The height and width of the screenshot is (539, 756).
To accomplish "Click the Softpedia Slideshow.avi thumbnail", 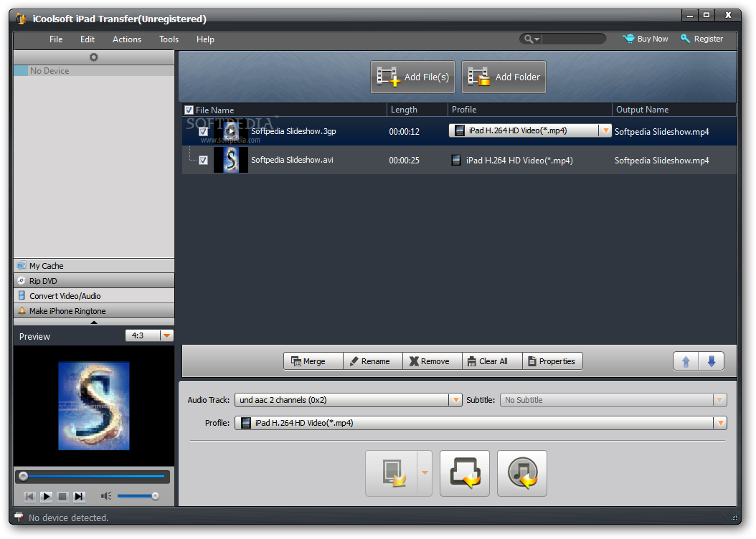I will click(231, 160).
